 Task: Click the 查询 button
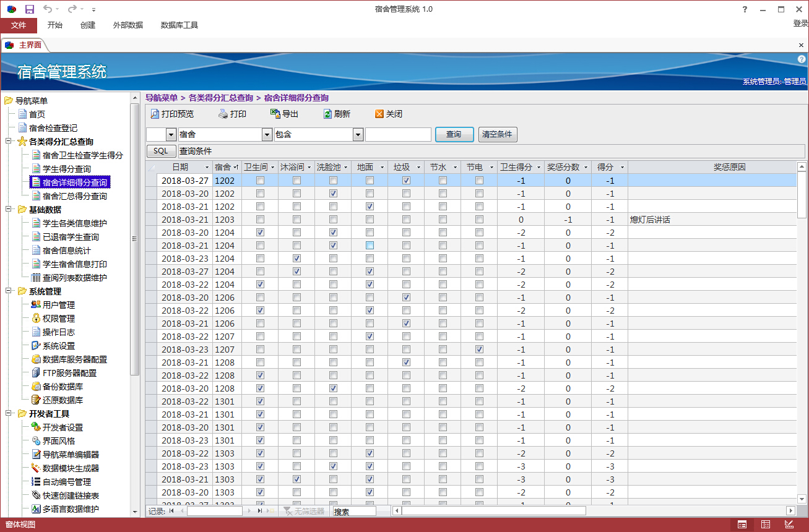pyautogui.click(x=454, y=134)
